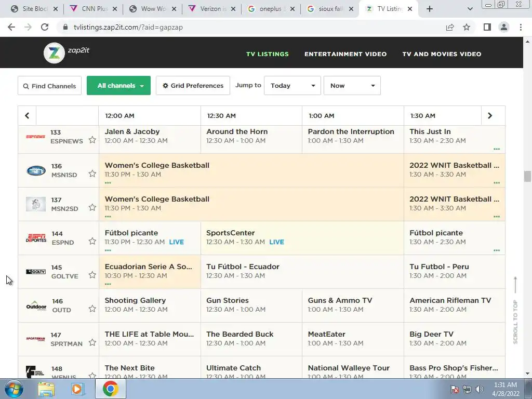Click the ESPNEWS channel logo
This screenshot has width=532, height=399.
36,137
